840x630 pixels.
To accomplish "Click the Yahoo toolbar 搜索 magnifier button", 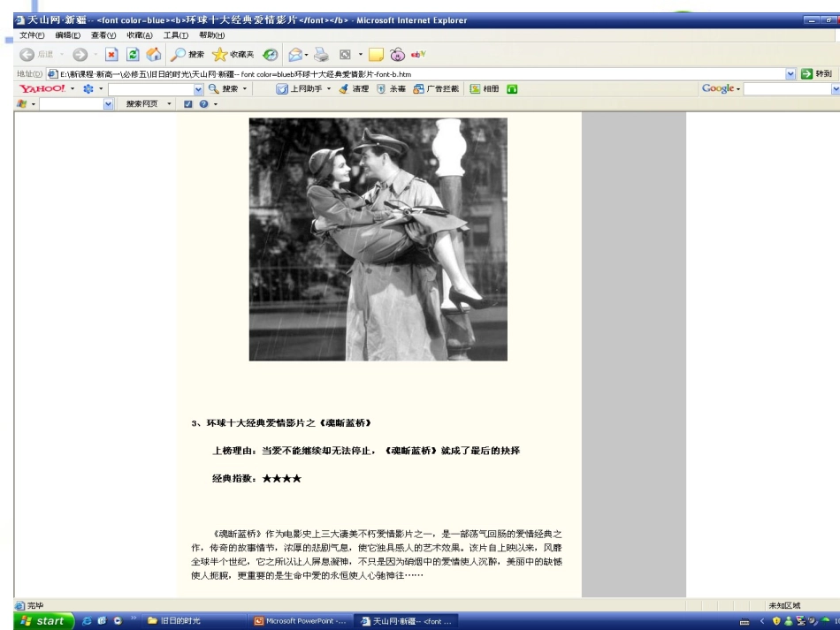I will (224, 89).
